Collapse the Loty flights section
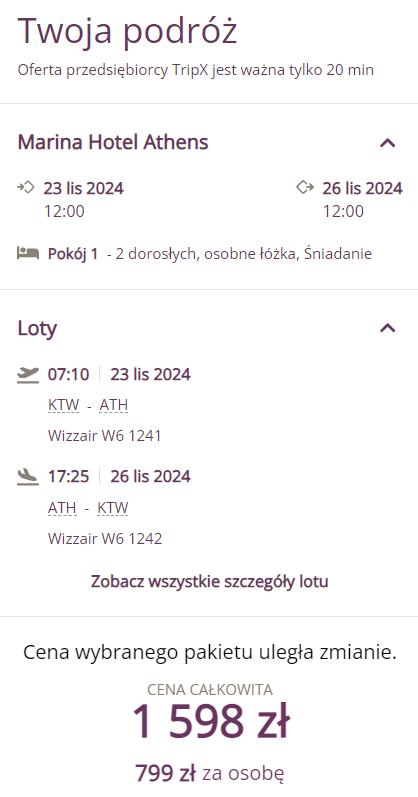The height and width of the screenshot is (797, 418). (x=387, y=328)
